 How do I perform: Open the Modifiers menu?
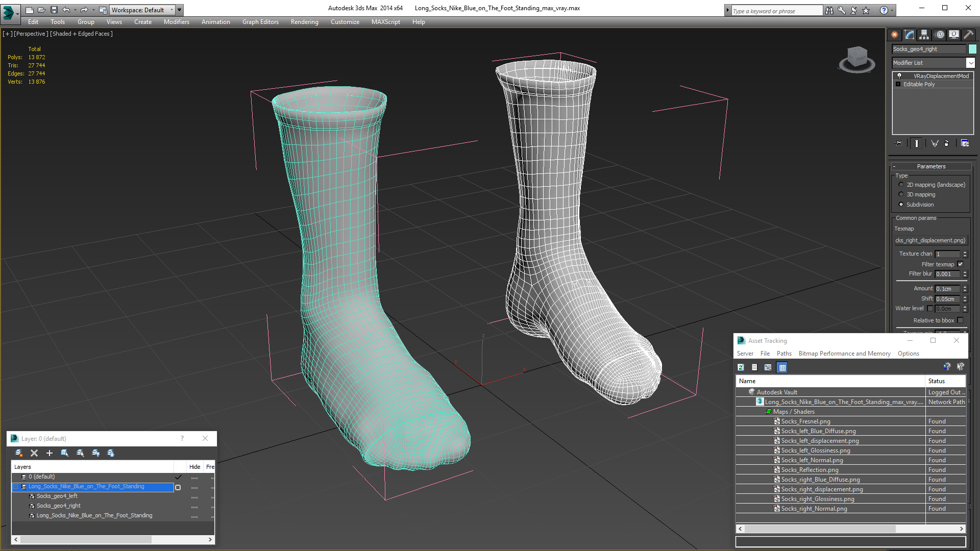176,22
